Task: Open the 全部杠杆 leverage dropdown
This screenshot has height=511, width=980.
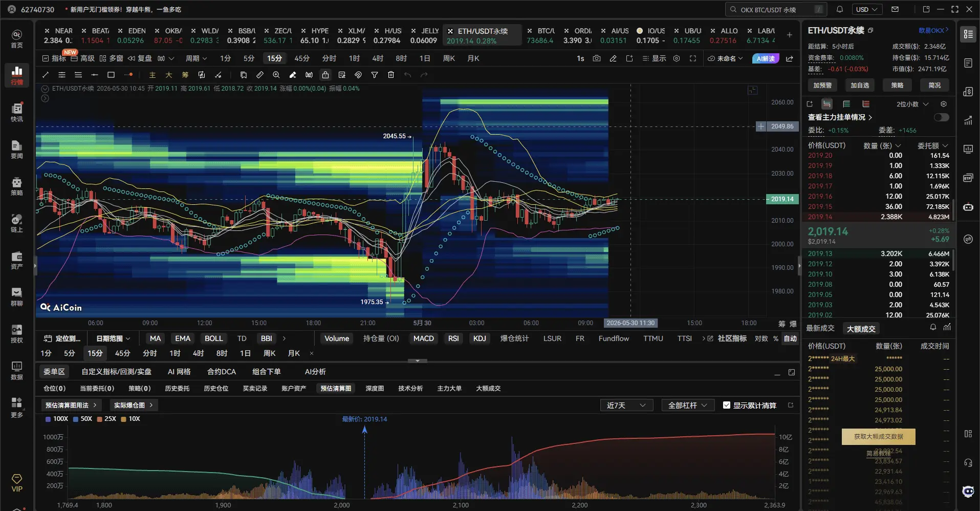Action: click(688, 405)
